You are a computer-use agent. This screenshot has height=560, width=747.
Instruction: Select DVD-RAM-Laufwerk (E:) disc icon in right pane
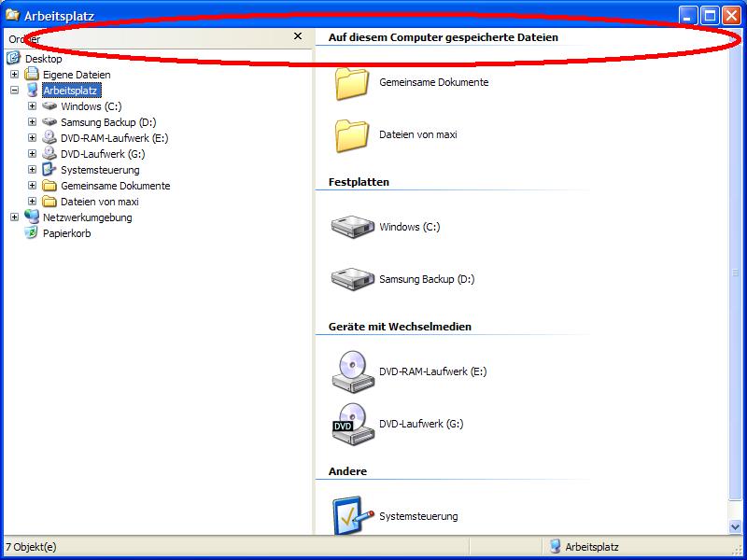tap(353, 371)
